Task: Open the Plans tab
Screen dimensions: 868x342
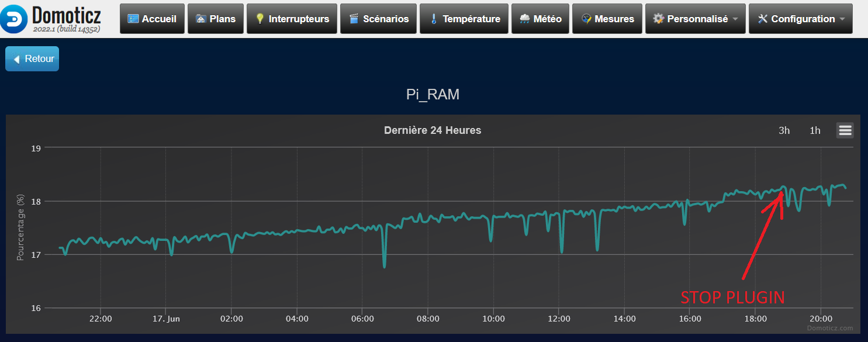Action: [216, 19]
